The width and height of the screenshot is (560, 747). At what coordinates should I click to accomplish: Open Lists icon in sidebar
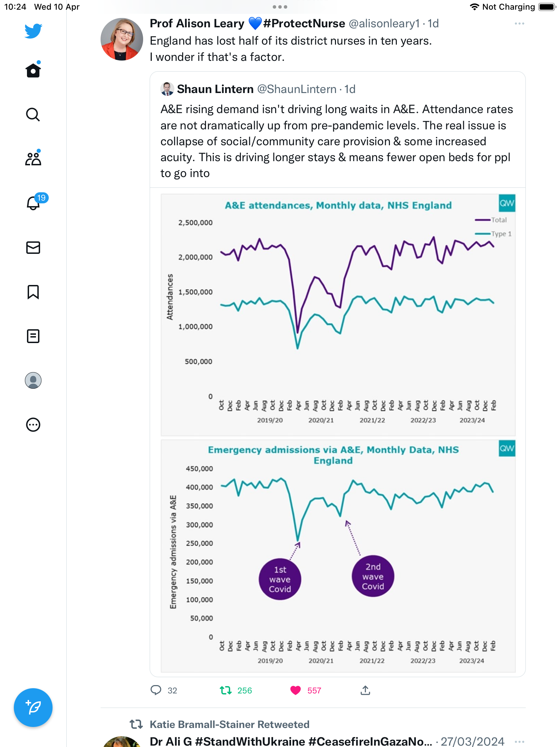click(33, 336)
